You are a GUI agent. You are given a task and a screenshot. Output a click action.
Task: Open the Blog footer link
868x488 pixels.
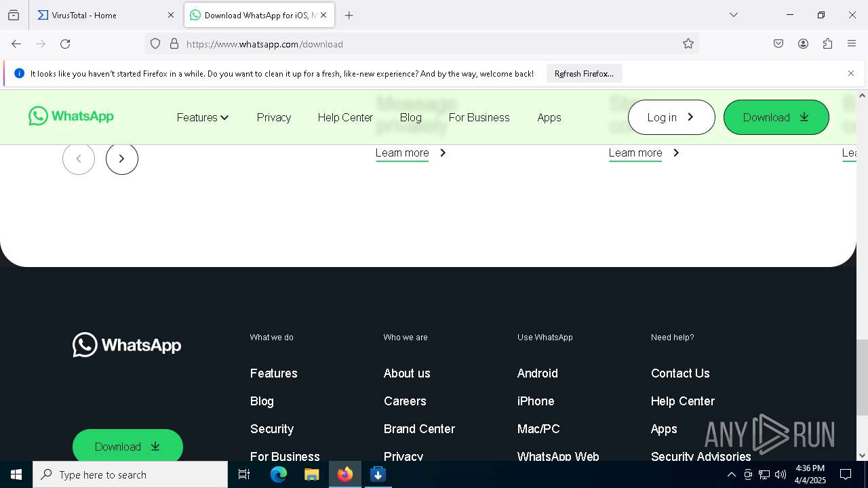coord(262,401)
